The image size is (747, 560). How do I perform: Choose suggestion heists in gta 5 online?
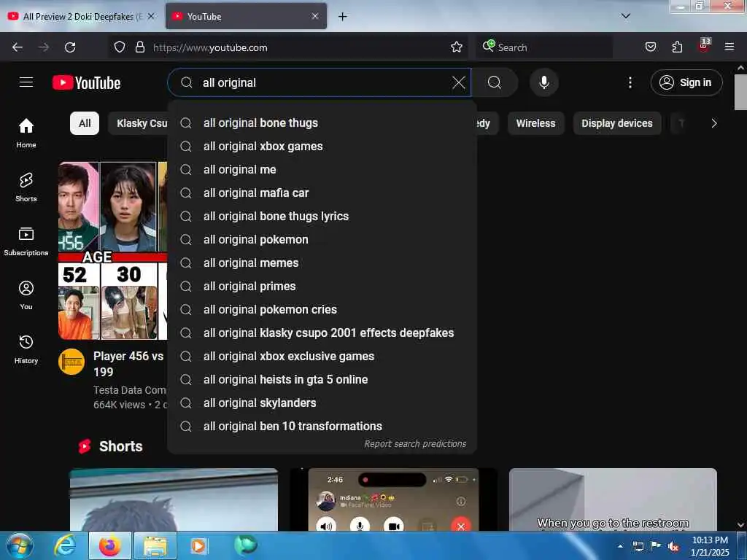[322, 379]
